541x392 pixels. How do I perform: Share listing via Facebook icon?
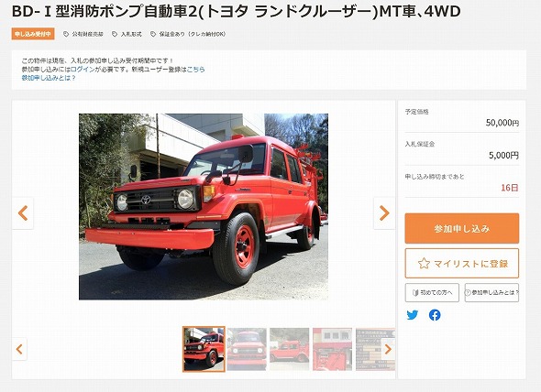tap(435, 315)
